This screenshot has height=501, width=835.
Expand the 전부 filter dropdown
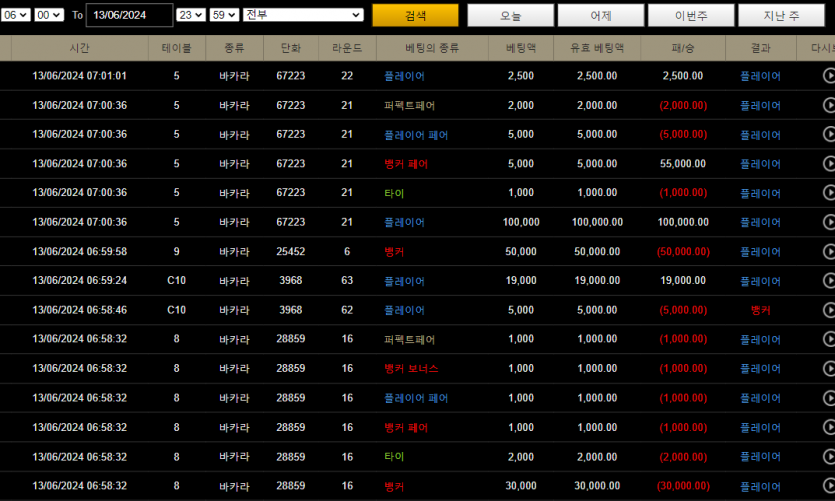tap(303, 15)
